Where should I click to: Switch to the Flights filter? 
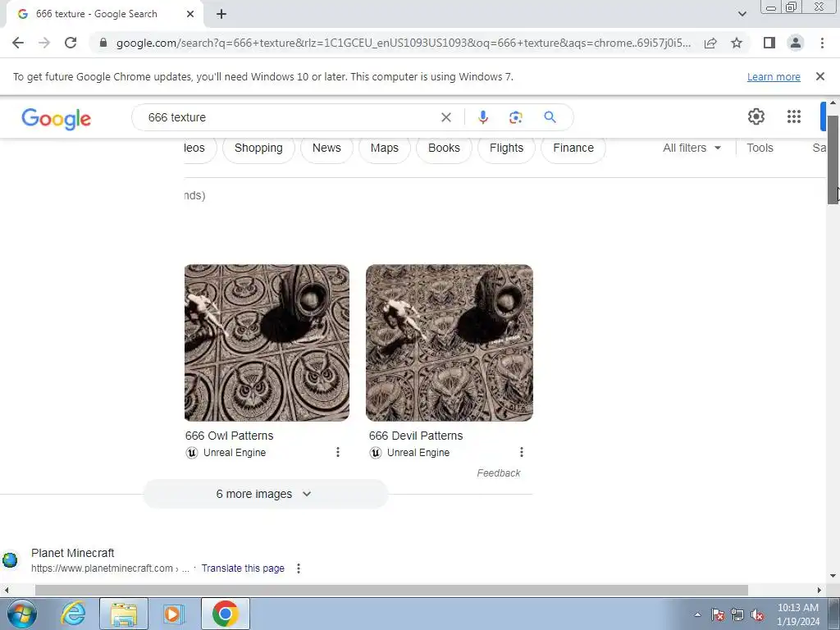[x=506, y=148]
